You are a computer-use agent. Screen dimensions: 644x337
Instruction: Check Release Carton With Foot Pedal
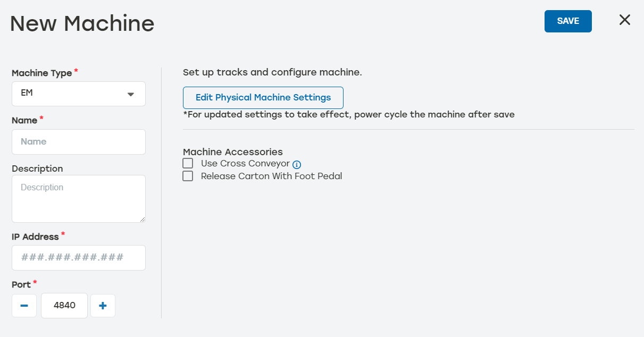pos(188,176)
